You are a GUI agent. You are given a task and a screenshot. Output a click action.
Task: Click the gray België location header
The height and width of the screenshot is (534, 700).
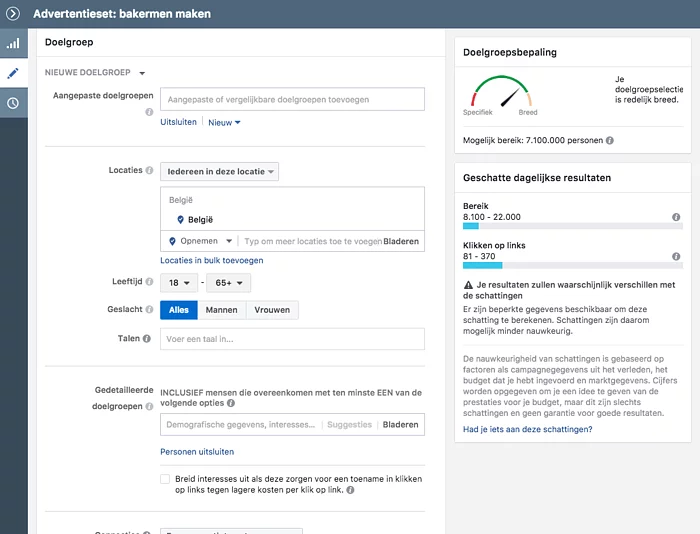[x=181, y=200]
